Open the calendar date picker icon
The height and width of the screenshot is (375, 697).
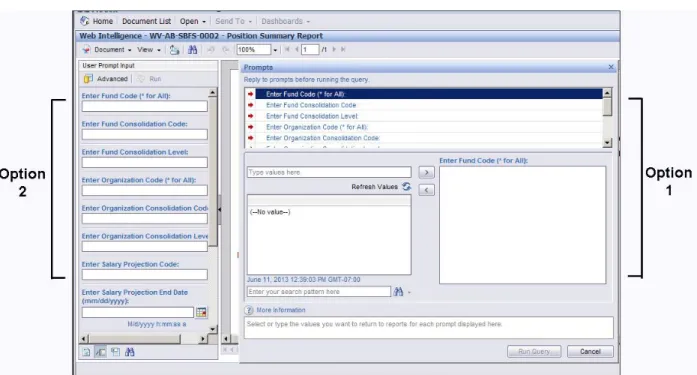[201, 312]
